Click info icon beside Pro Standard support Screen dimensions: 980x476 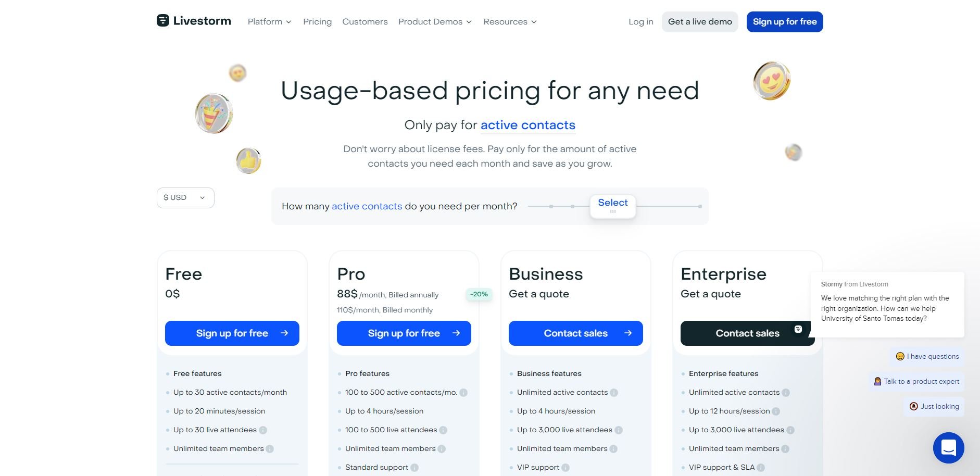tap(414, 468)
